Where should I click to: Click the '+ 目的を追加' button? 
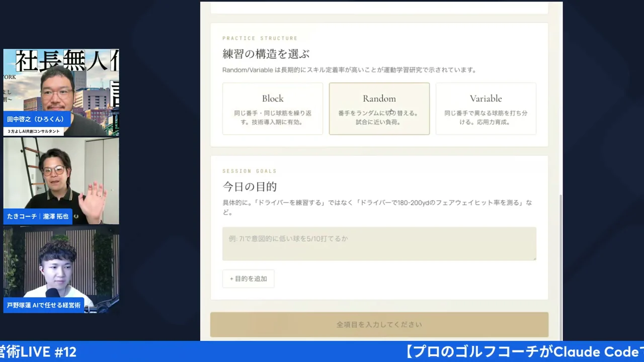tap(249, 279)
